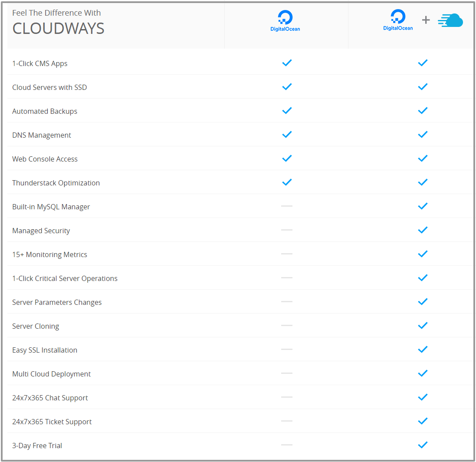This screenshot has width=476, height=462.
Task: Click the DigitalOcean dash for Managed Security
Action: point(287,230)
